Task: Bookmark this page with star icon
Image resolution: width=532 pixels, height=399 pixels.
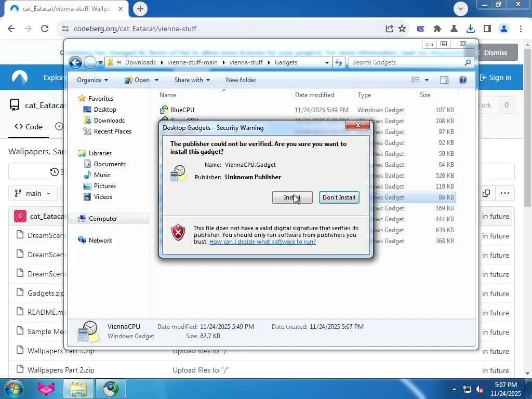Action: (x=402, y=29)
